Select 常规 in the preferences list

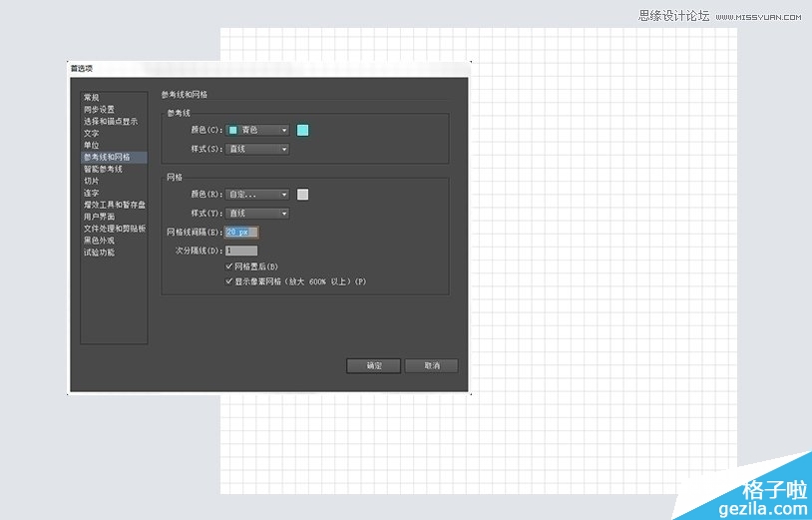pyautogui.click(x=92, y=98)
